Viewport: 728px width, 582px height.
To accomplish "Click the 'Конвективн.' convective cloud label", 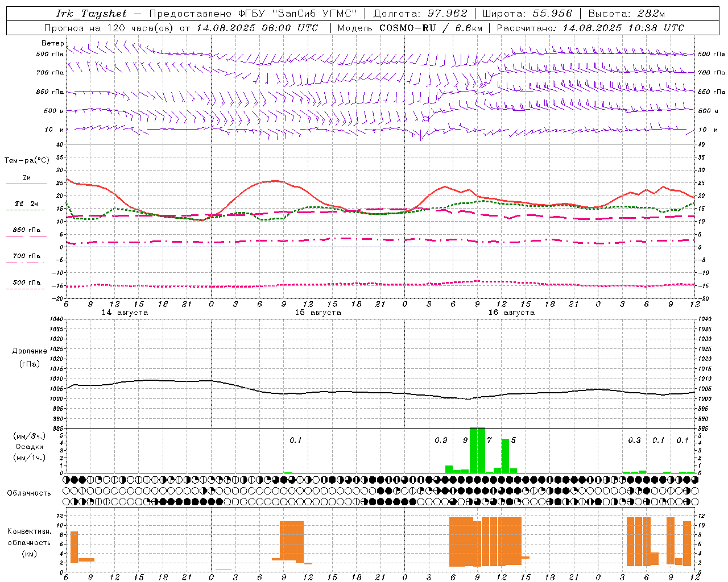I will pyautogui.click(x=30, y=531).
